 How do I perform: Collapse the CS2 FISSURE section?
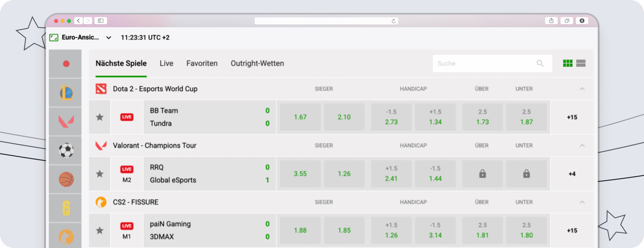(x=582, y=202)
